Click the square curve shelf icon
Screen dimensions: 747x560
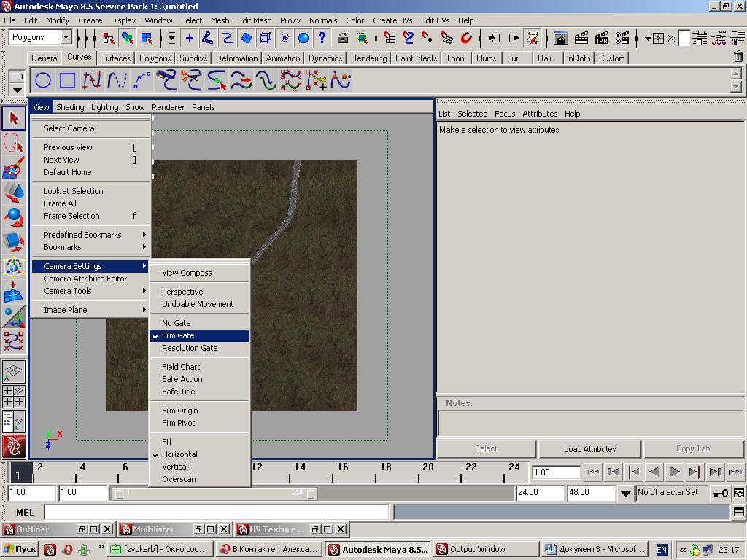[68, 80]
